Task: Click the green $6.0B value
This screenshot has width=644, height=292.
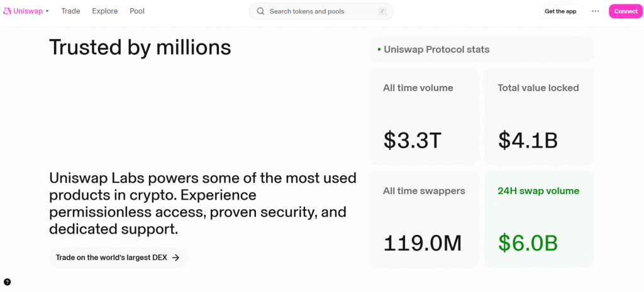Action: [x=528, y=243]
